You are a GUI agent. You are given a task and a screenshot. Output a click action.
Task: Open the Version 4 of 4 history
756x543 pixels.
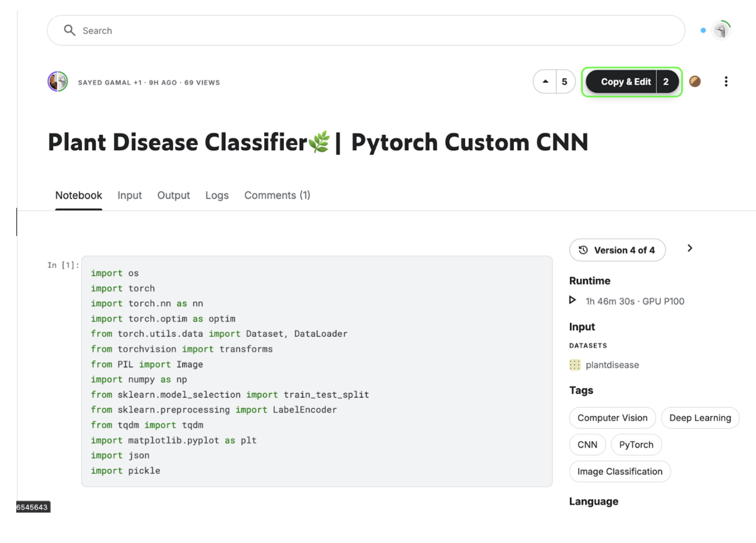click(x=617, y=250)
